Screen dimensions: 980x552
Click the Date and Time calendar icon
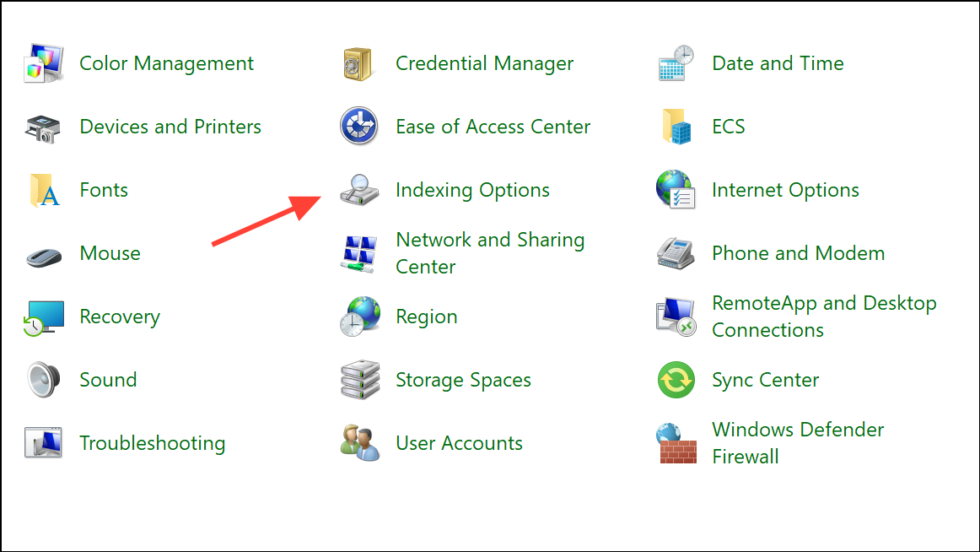(x=676, y=63)
